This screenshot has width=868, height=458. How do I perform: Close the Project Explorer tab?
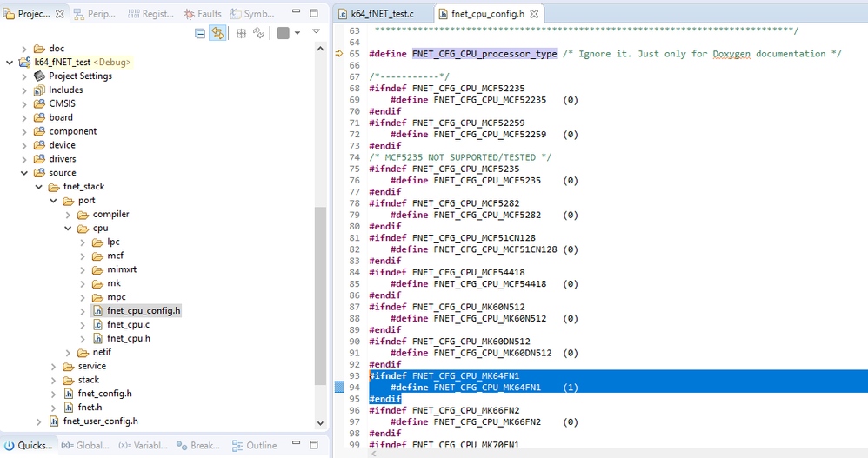click(x=60, y=14)
